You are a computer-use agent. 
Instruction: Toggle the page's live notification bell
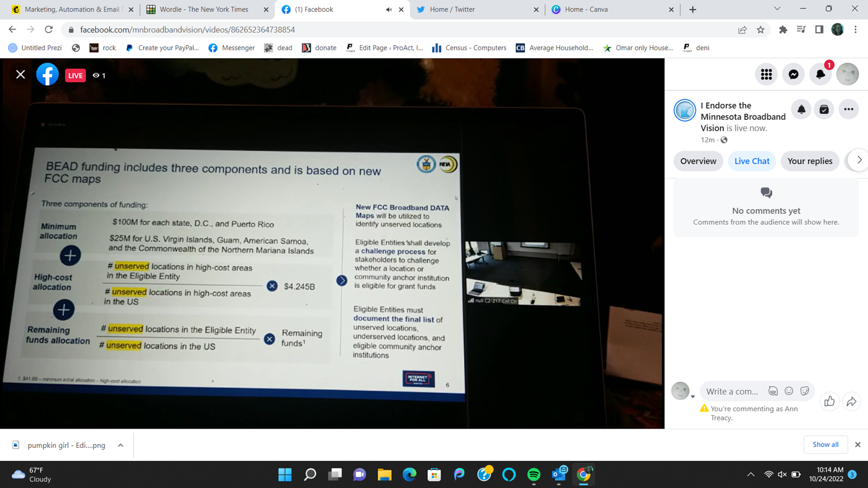point(801,110)
